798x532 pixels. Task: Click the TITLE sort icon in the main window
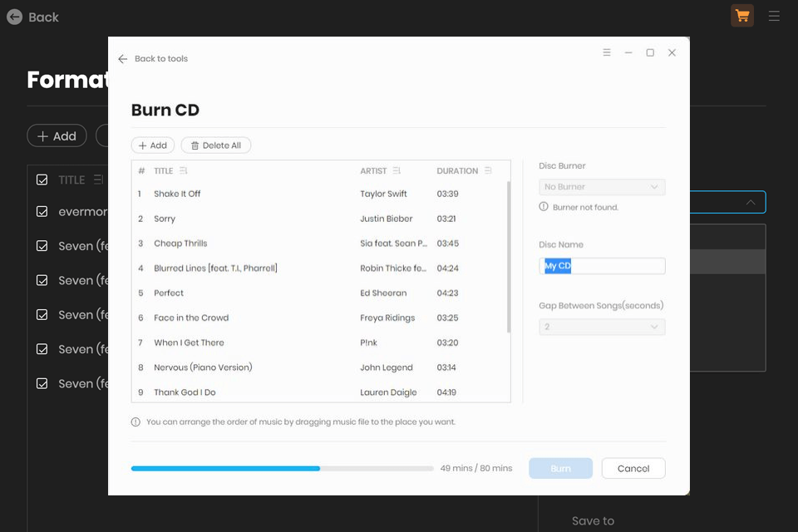coord(98,180)
